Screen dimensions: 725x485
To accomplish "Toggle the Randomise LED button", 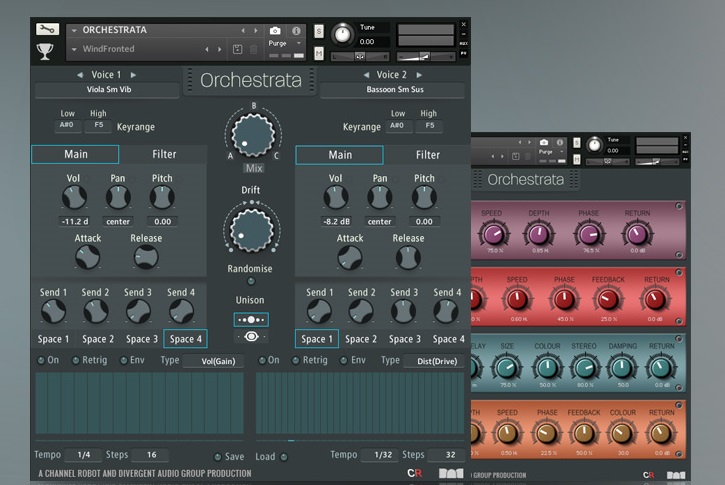I will pos(251,281).
